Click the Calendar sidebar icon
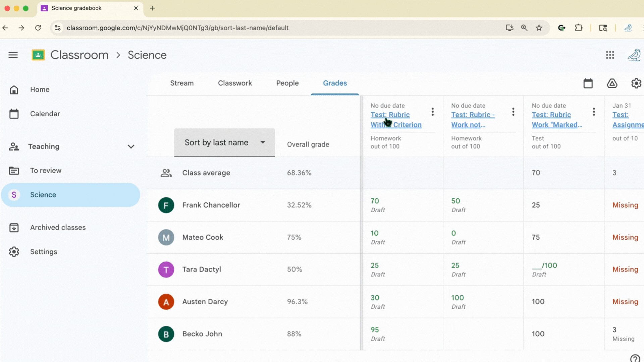This screenshot has height=362, width=644. point(14,114)
